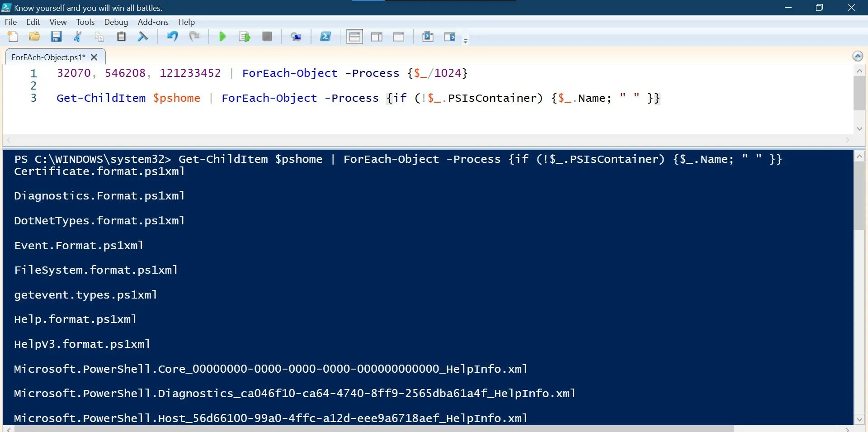Click console pane scrollbar down arrow
Image resolution: width=868 pixels, height=432 pixels.
pos(859,419)
